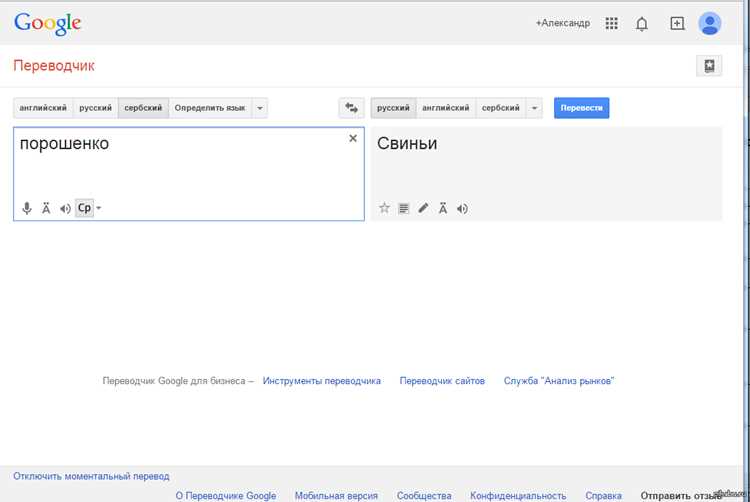Open Мобильная версия link
The width and height of the screenshot is (750, 502).
click(336, 496)
